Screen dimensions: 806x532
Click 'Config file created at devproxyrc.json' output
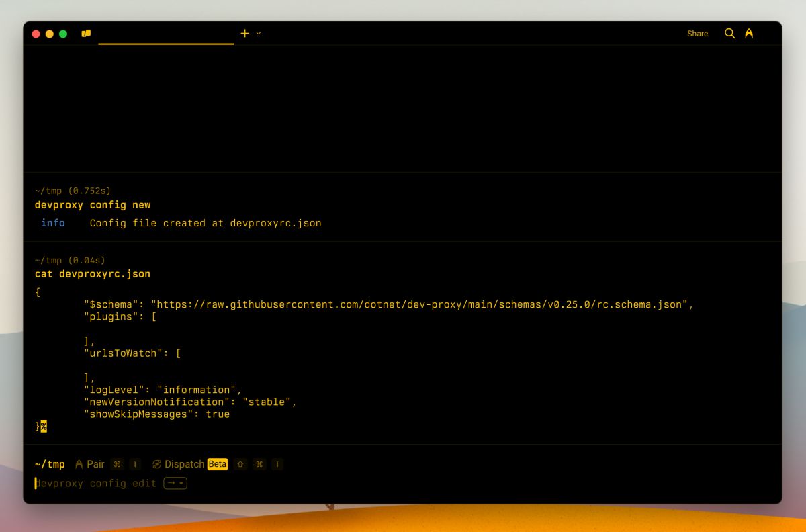(206, 223)
